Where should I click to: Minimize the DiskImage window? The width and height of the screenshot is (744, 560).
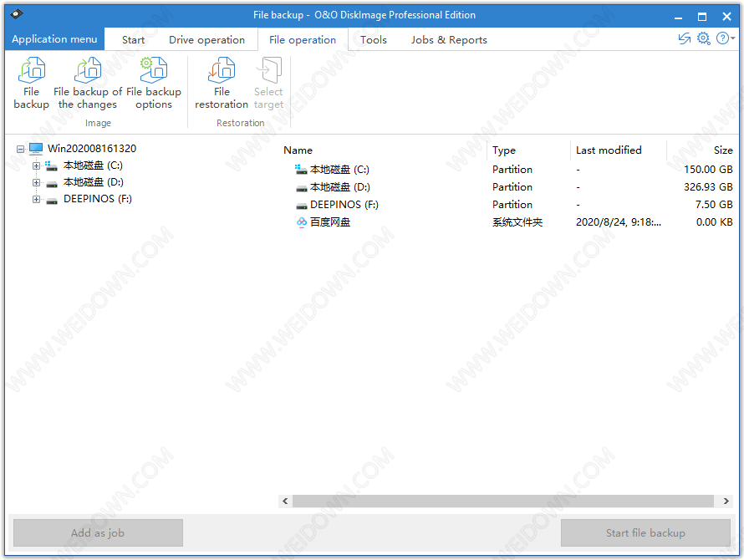tap(679, 17)
